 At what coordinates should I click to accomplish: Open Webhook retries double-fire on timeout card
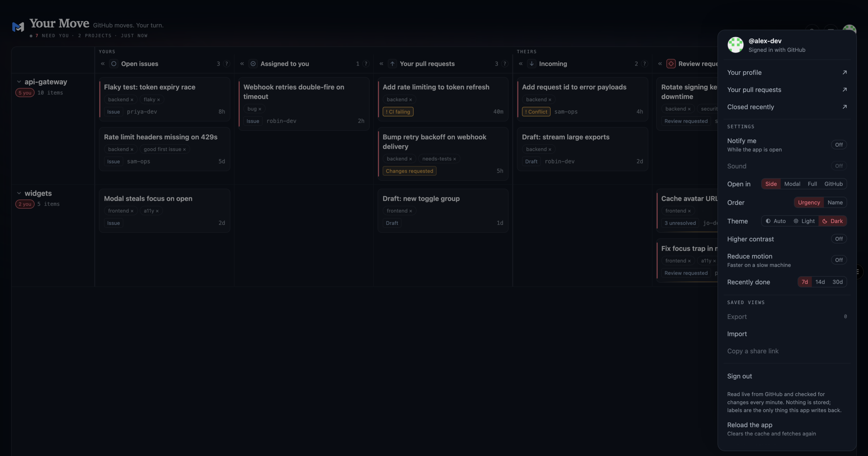point(304,104)
